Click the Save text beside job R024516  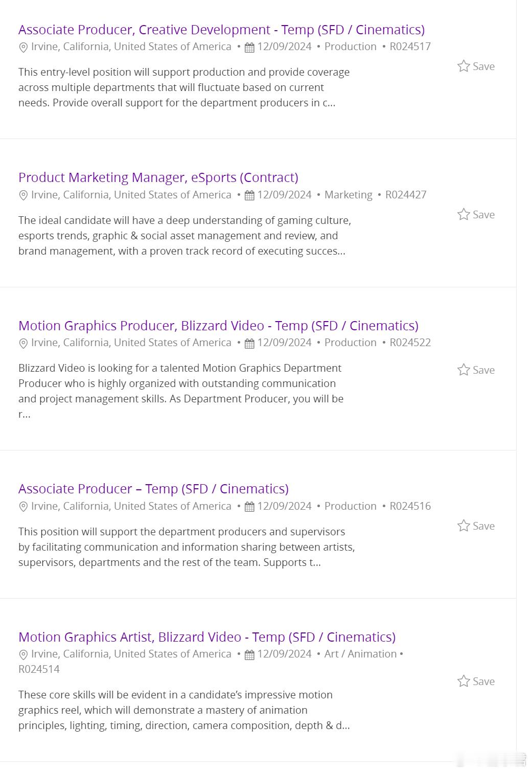point(483,526)
